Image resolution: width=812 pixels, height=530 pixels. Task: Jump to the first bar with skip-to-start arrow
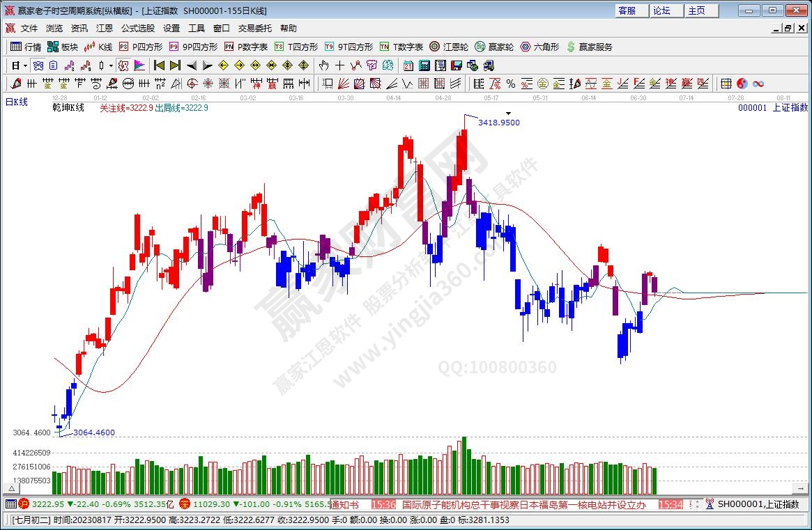159,65
